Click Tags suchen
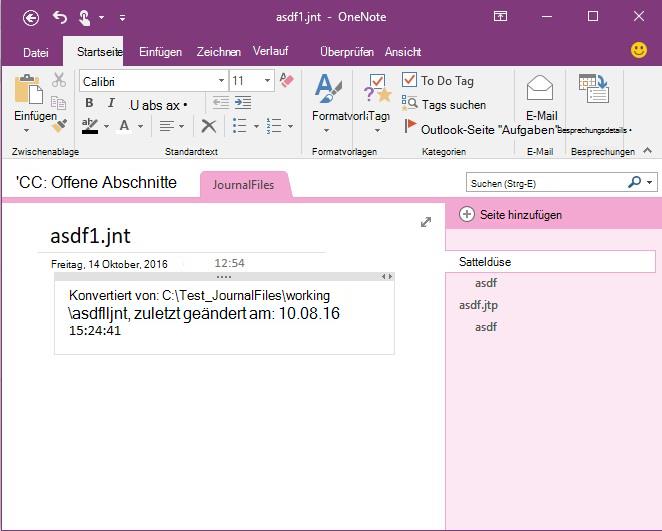The image size is (662, 531). pyautogui.click(x=444, y=104)
